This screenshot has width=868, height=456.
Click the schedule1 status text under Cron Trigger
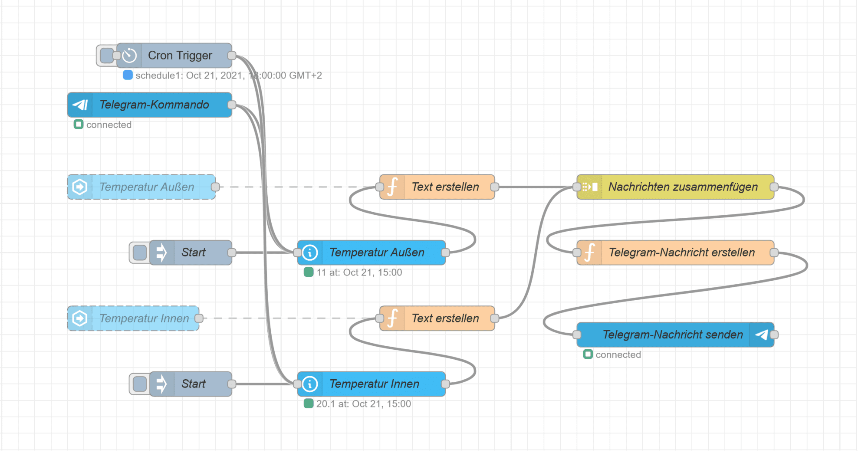point(229,75)
